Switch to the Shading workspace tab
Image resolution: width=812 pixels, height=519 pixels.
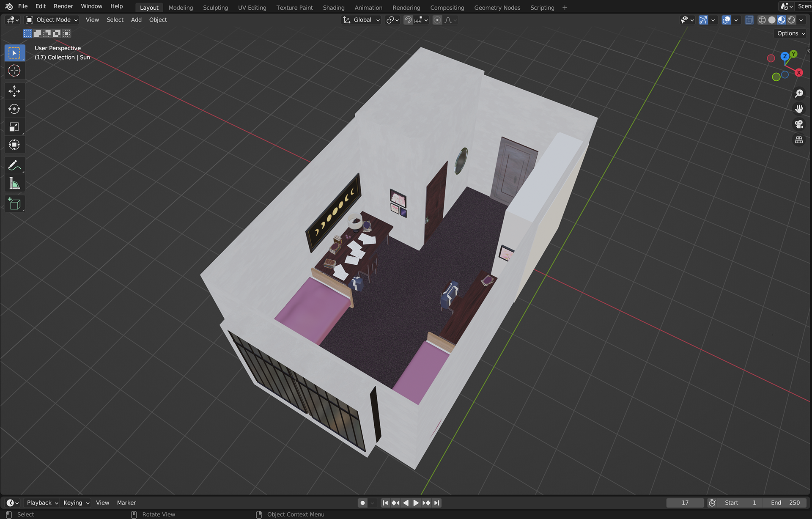point(334,8)
